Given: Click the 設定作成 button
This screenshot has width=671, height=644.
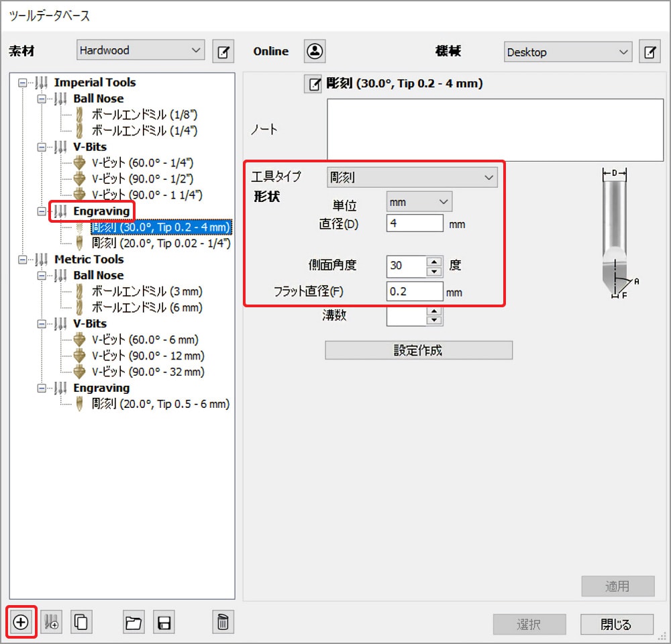Looking at the screenshot, I should click(x=419, y=350).
